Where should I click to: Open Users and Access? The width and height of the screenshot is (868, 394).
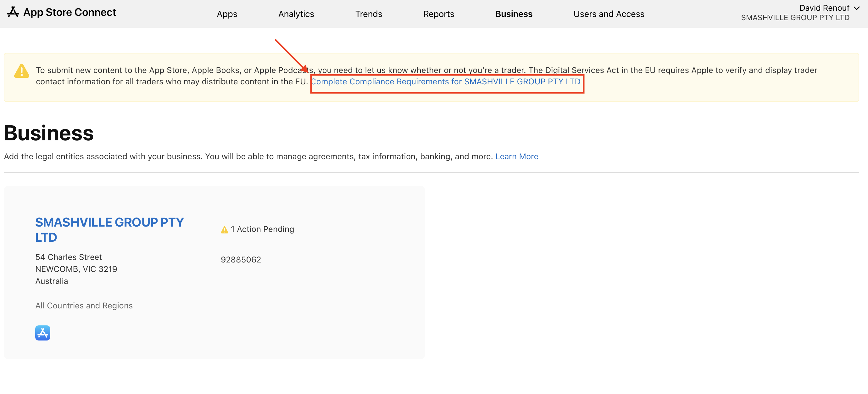[x=609, y=14]
